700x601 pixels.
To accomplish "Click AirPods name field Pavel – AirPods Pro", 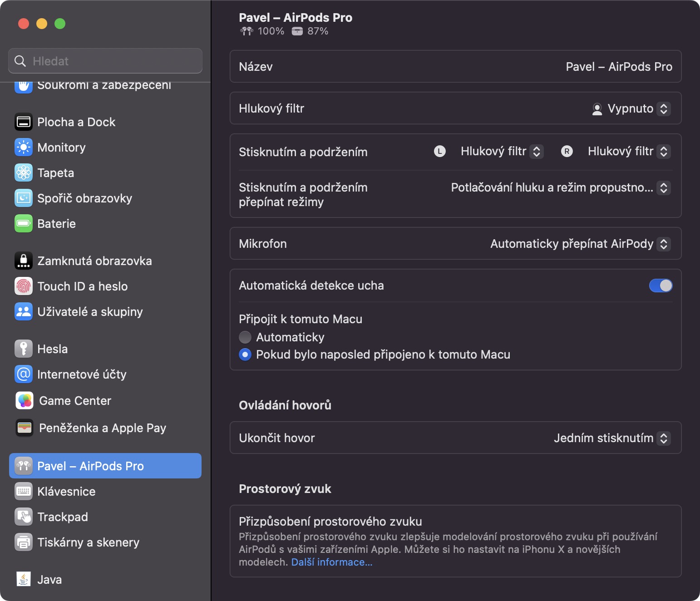I will (x=618, y=67).
